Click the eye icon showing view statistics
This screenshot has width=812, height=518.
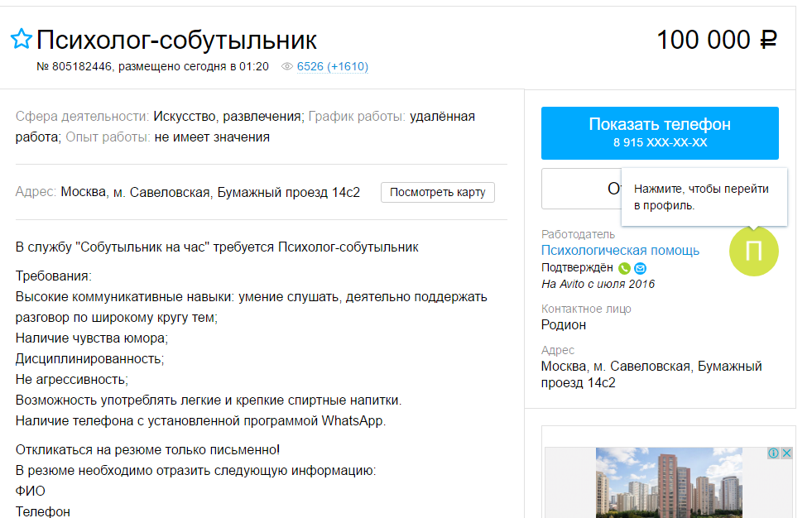tap(286, 67)
